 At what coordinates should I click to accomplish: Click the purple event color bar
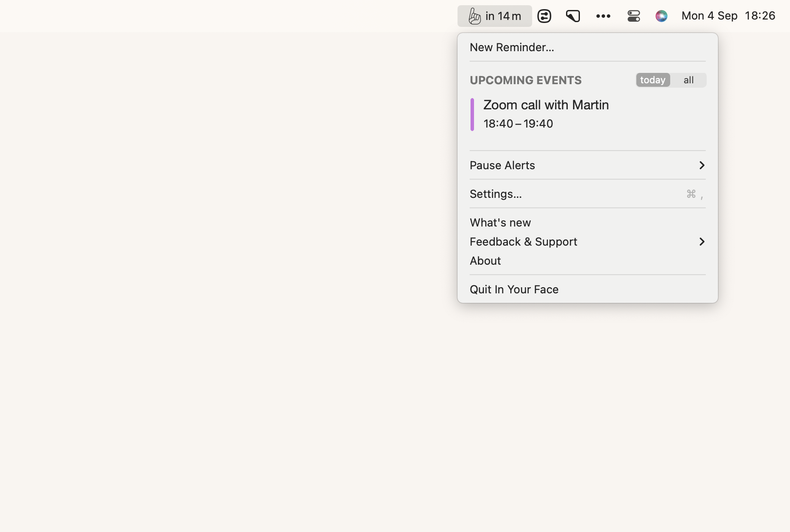[473, 114]
